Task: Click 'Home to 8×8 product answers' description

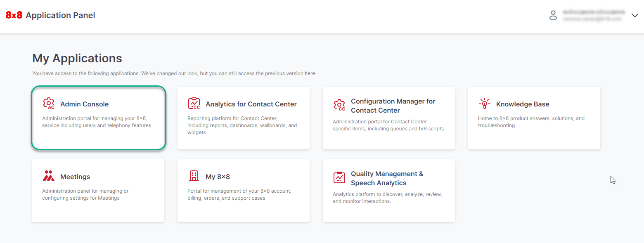Action: [x=531, y=122]
